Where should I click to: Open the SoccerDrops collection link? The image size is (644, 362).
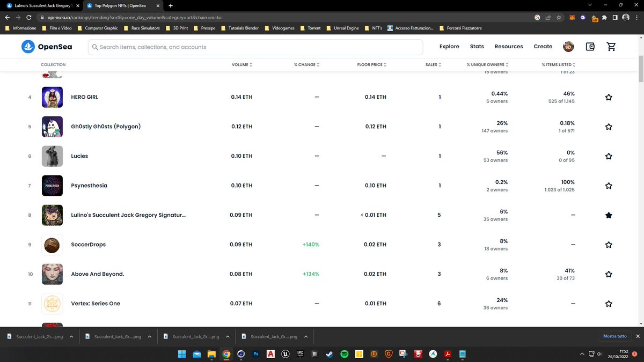89,245
